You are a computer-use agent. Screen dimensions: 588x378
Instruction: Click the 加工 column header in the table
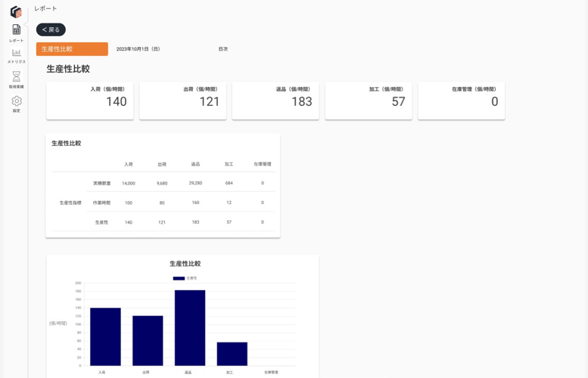pyautogui.click(x=229, y=164)
